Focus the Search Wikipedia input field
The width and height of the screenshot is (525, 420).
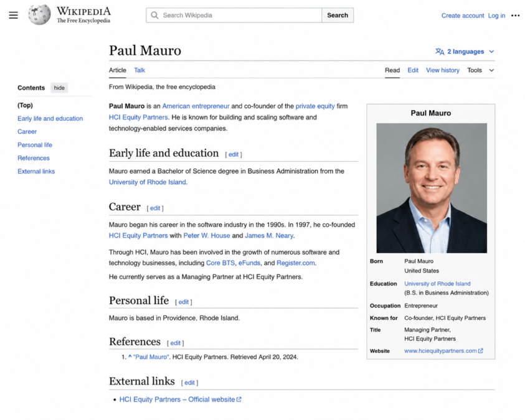point(234,15)
